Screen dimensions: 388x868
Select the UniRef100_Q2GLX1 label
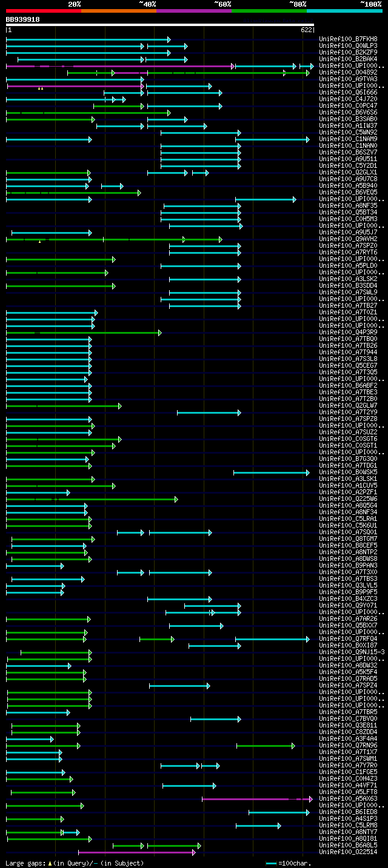tap(348, 173)
